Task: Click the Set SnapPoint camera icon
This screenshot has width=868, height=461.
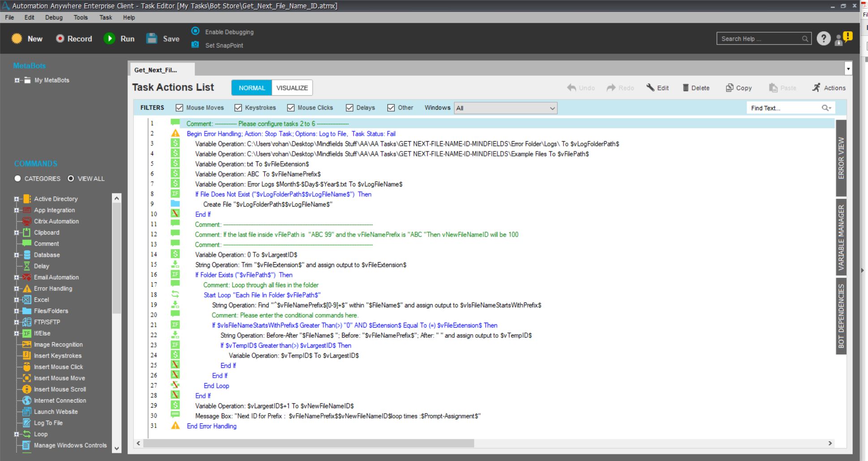Action: 195,45
